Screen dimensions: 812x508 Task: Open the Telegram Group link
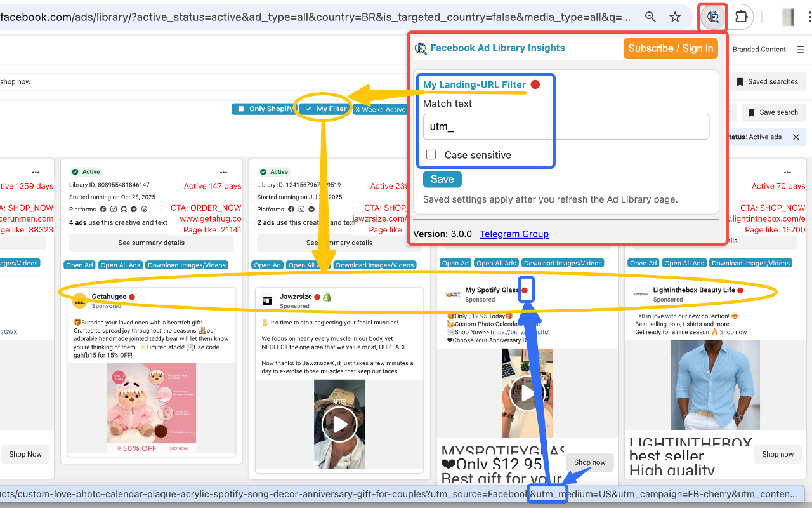tap(514, 234)
